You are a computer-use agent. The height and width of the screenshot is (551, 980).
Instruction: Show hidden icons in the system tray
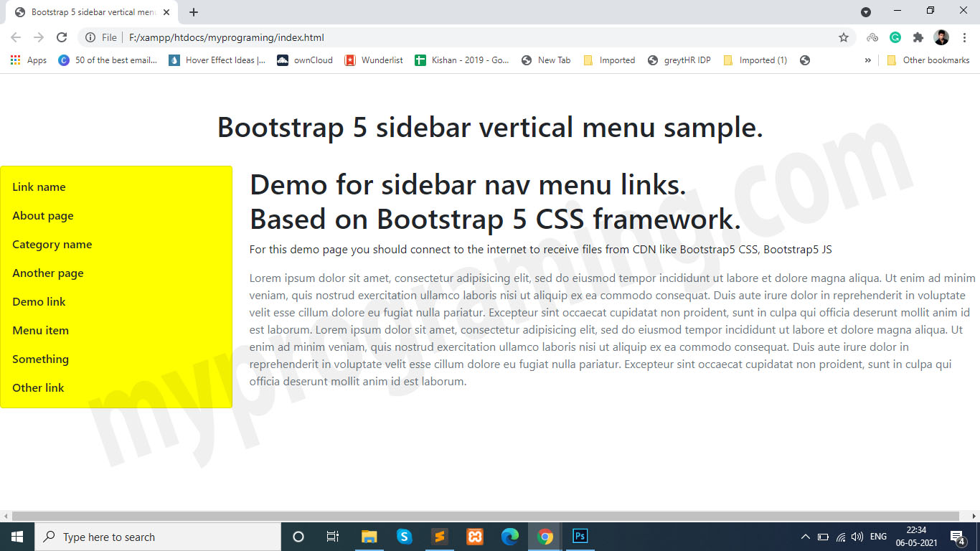click(805, 536)
